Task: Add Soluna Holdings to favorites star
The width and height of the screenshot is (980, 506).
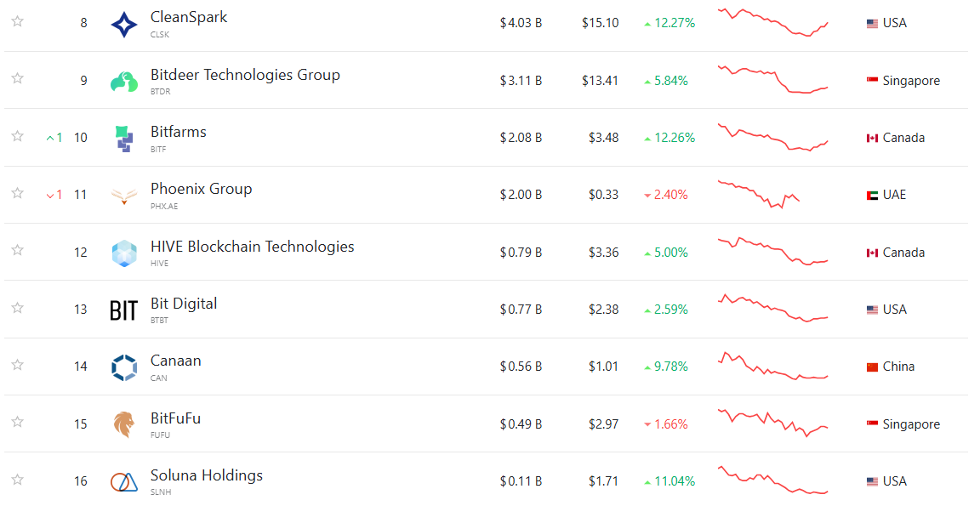Action: pyautogui.click(x=17, y=480)
